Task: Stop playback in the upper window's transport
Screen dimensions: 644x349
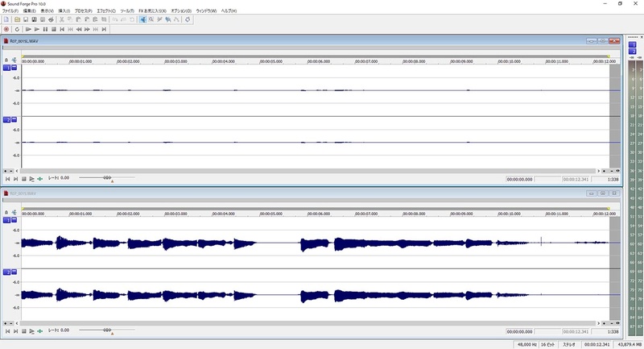Action: [24, 179]
